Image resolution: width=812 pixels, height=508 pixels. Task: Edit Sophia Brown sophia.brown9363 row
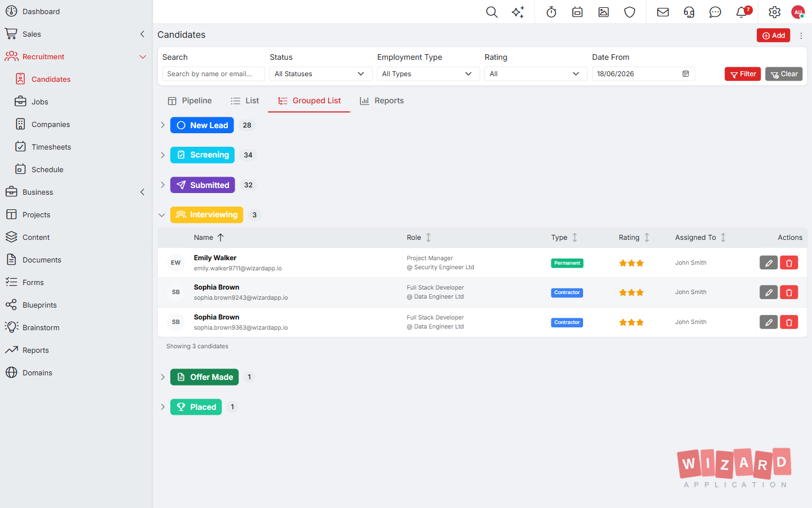(769, 322)
